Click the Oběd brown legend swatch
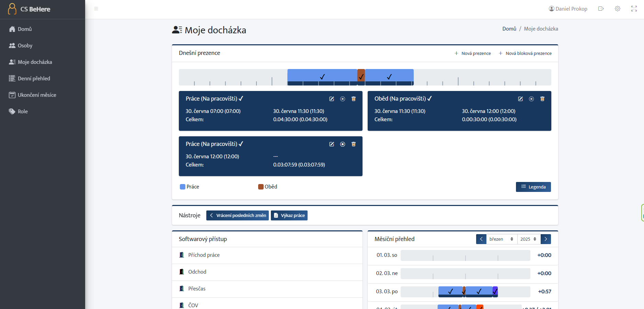 tap(261, 187)
